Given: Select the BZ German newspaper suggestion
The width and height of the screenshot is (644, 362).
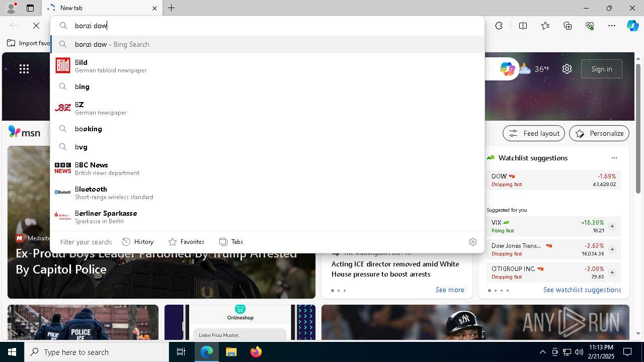Looking at the screenshot, I should (x=268, y=108).
